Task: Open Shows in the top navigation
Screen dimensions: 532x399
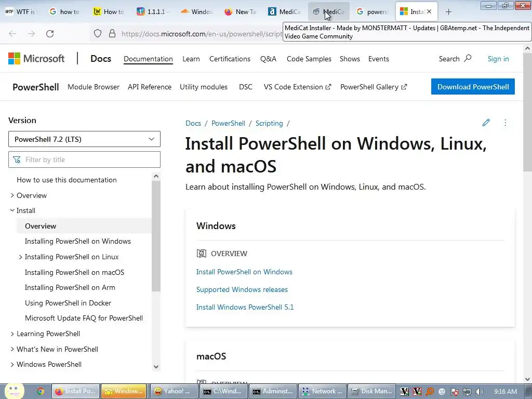Action: pyautogui.click(x=350, y=59)
